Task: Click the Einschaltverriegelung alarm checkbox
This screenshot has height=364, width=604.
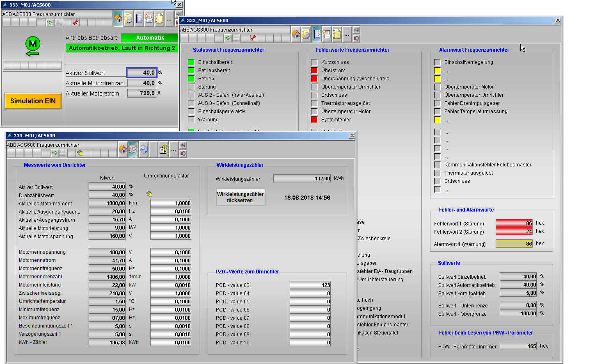Action: click(437, 62)
